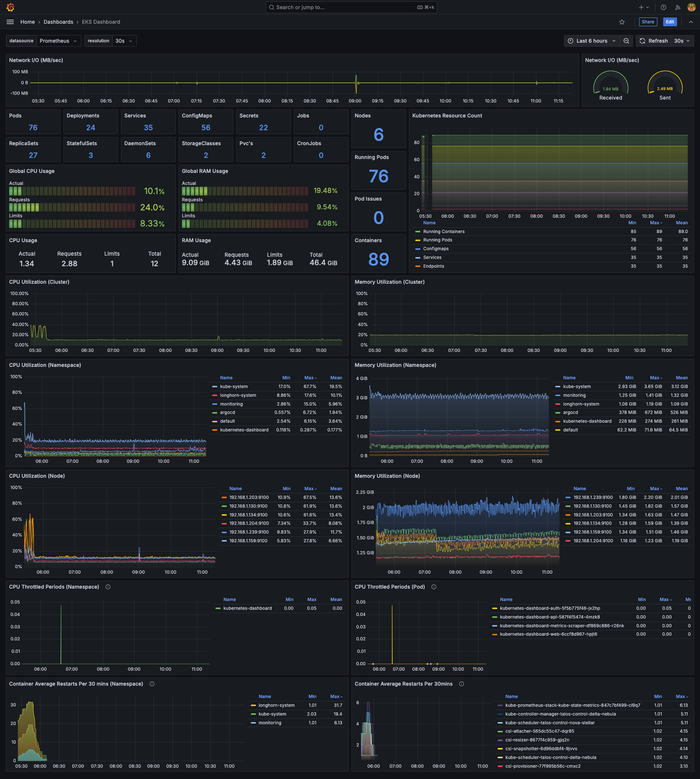Click the zoom out time range icon
Image resolution: width=700 pixels, height=779 pixels.
click(626, 41)
